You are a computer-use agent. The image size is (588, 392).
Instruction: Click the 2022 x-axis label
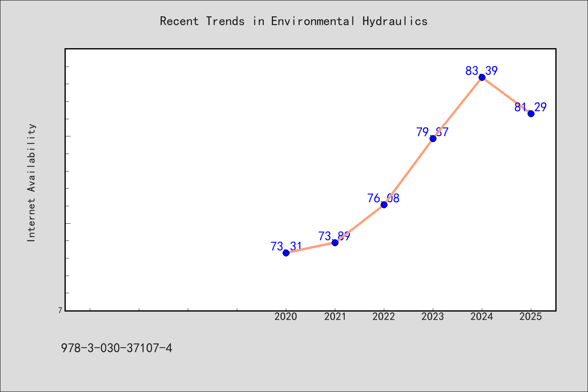tap(384, 316)
